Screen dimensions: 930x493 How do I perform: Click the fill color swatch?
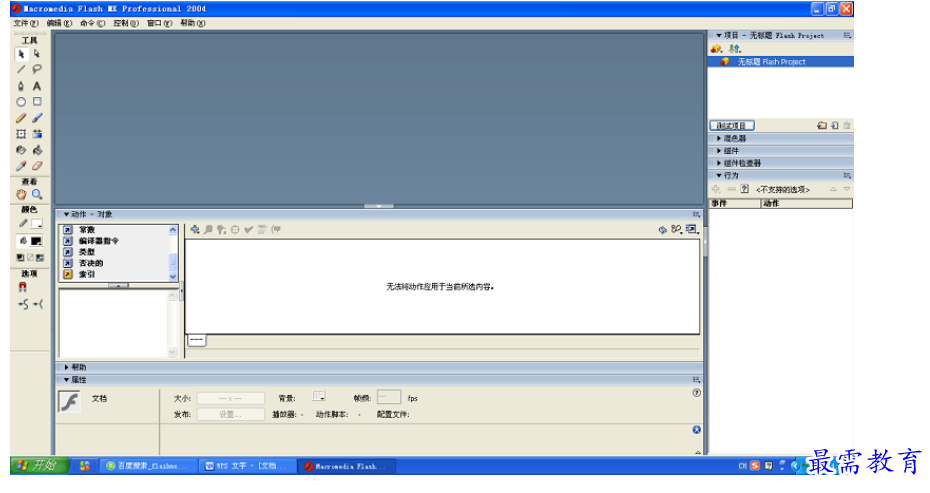coord(37,241)
